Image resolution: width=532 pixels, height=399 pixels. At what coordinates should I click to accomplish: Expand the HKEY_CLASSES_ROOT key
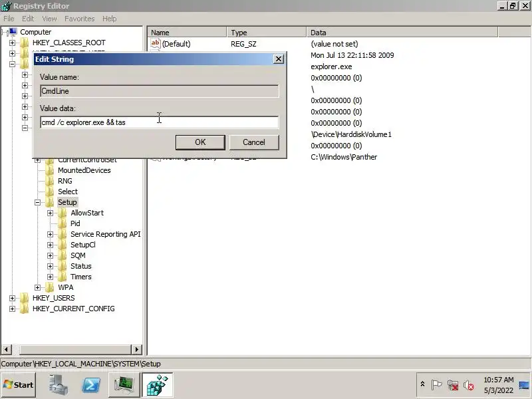tap(12, 43)
